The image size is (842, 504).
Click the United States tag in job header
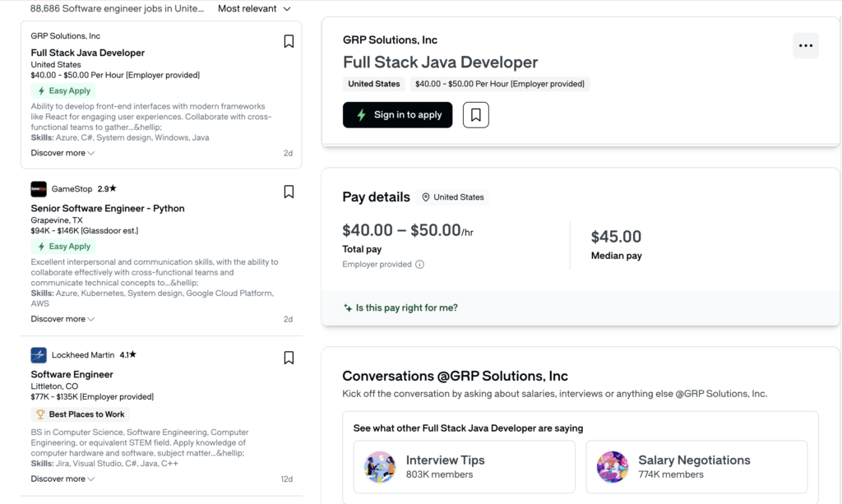[x=374, y=84]
